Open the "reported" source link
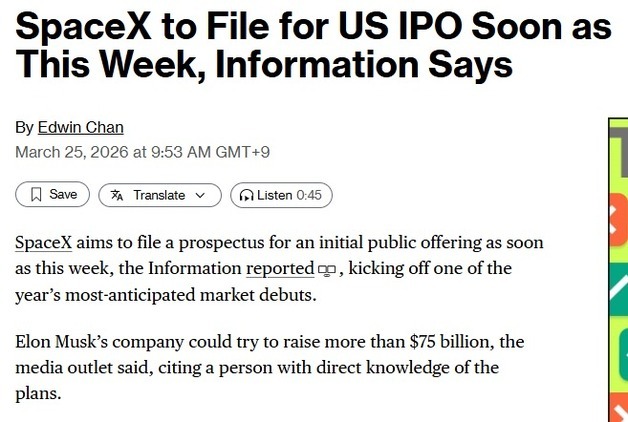Screen dimensions: 628x422 click(279, 269)
